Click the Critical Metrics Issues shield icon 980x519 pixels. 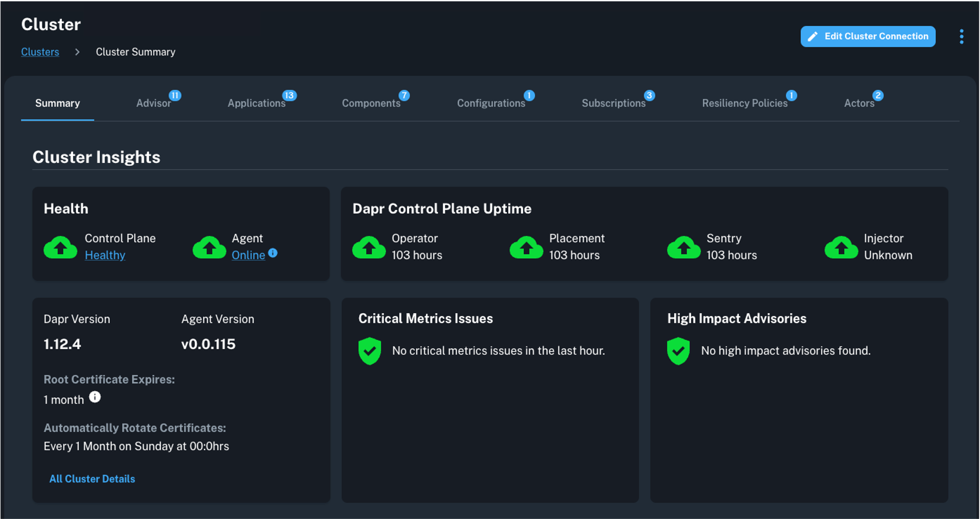(369, 351)
